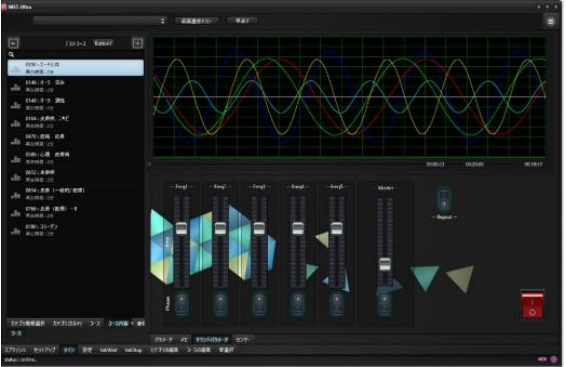The height and width of the screenshot is (367, 566).
Task: Select the highlighted first course in the list
Action: point(75,68)
